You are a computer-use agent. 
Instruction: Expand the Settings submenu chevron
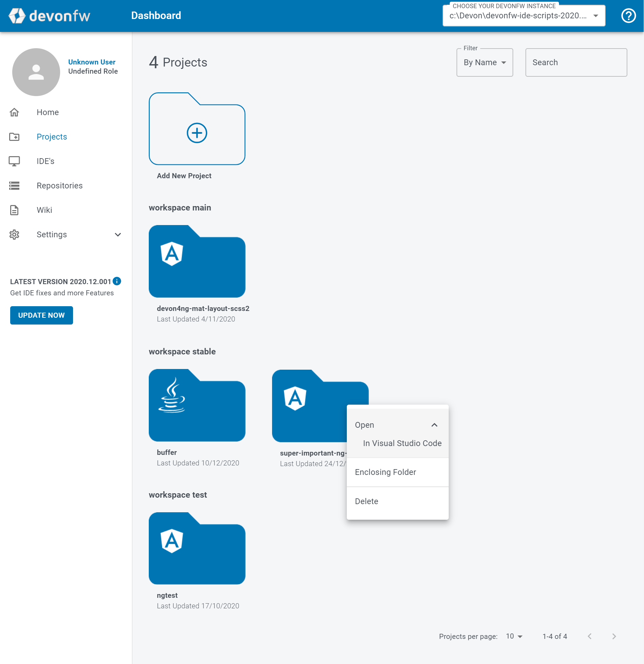pyautogui.click(x=118, y=235)
